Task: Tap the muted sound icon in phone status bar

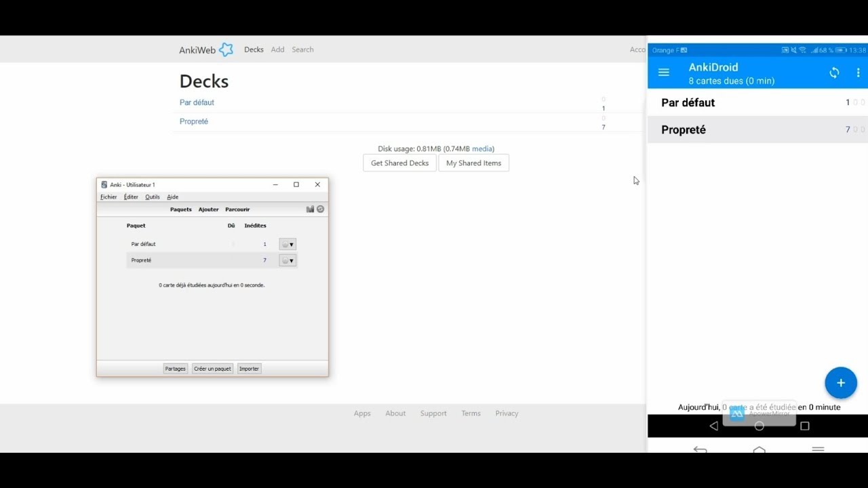Action: coord(794,50)
